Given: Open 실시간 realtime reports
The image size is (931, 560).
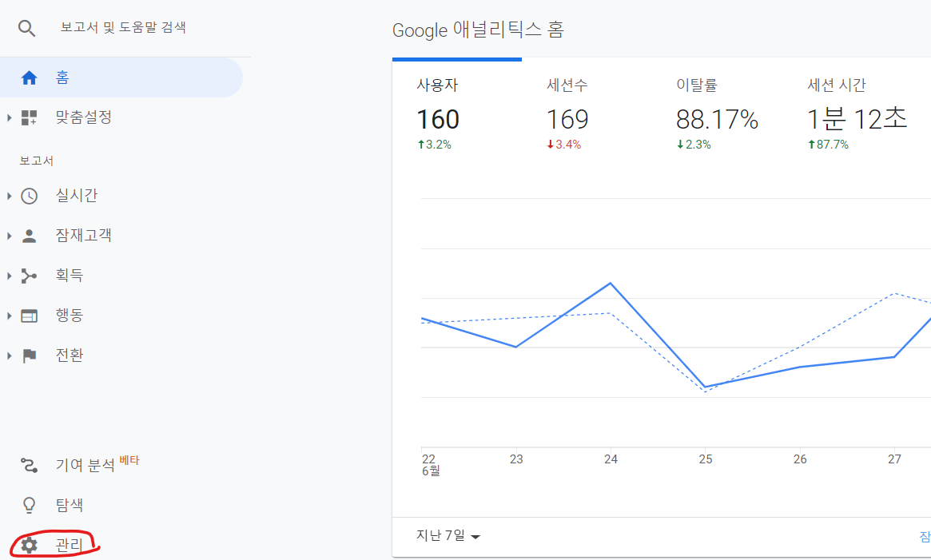Looking at the screenshot, I should coord(77,196).
